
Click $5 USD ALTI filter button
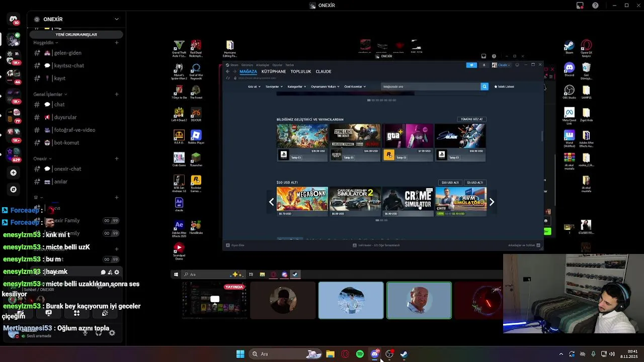click(x=475, y=183)
